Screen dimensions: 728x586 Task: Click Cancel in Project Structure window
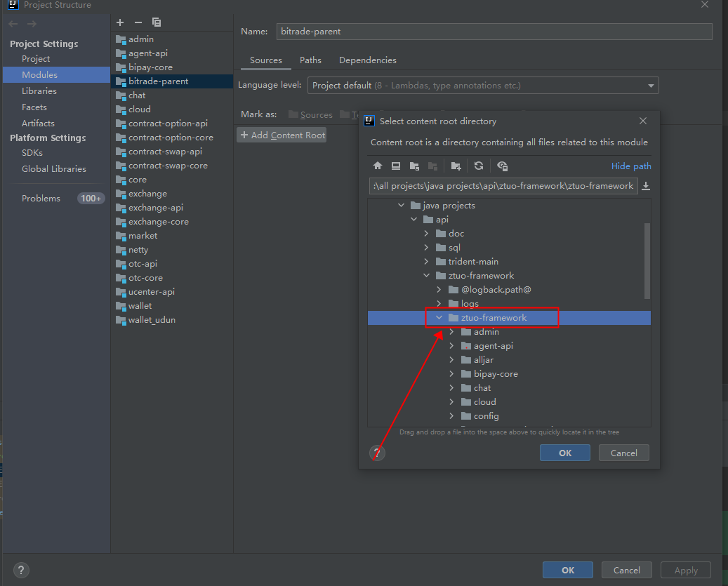pos(626,571)
